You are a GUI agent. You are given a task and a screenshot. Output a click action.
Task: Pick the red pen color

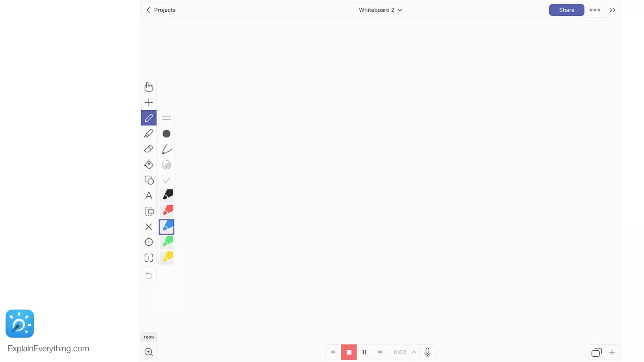167,211
